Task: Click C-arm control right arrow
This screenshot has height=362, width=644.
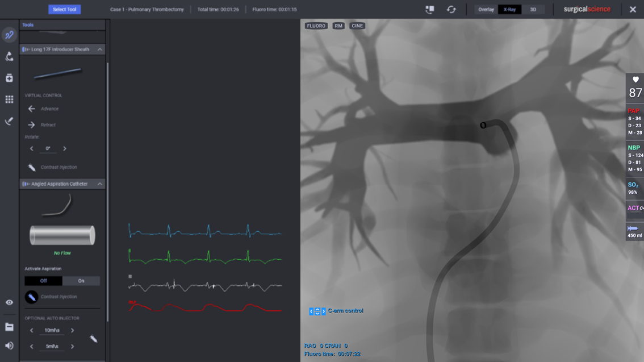Action: pos(324,311)
